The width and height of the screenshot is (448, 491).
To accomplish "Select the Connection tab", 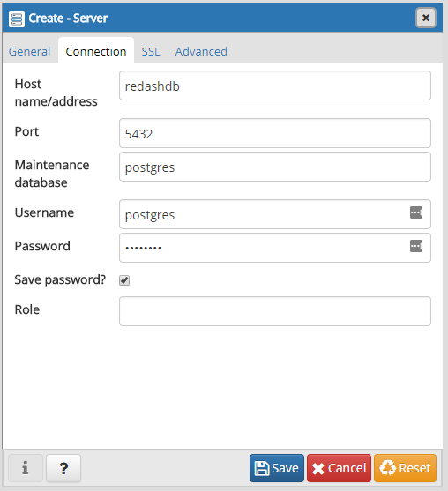I will tap(96, 51).
